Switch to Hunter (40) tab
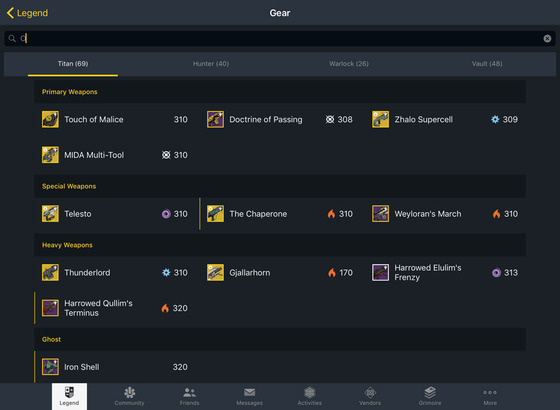The image size is (560, 410). point(211,64)
